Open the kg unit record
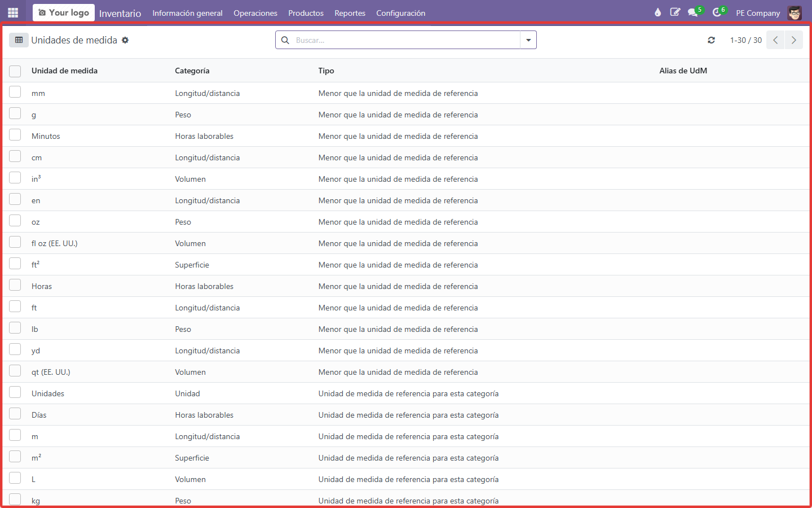 tap(36, 501)
